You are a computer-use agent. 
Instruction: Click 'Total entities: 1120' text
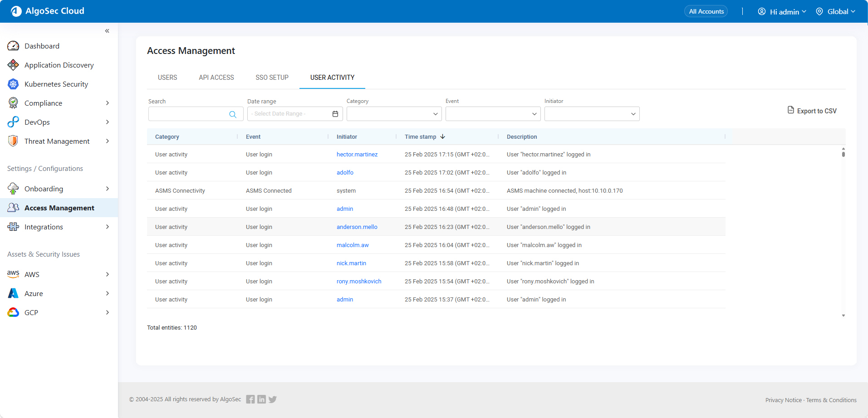pos(172,327)
